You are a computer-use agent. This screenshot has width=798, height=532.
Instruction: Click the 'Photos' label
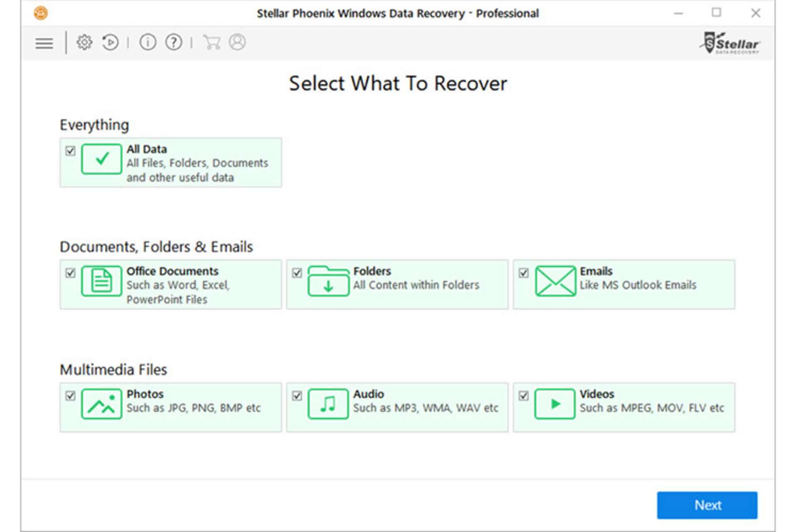coord(145,394)
